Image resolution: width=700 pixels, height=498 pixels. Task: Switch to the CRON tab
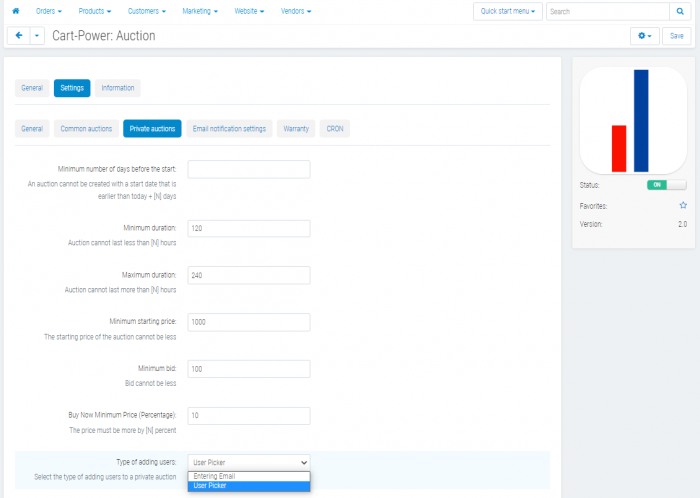[x=335, y=129]
